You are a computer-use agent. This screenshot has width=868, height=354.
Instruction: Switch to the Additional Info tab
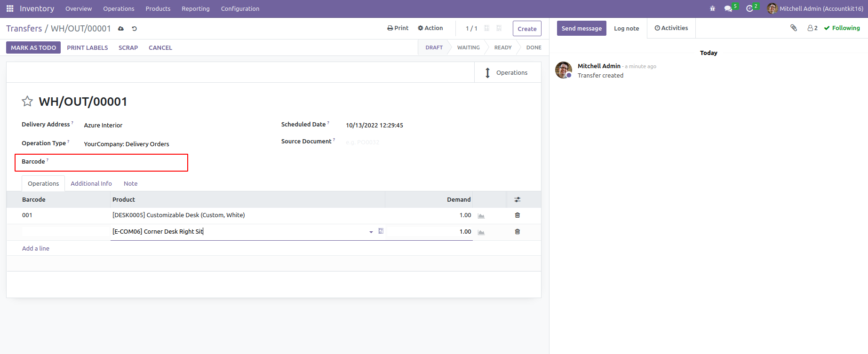(x=91, y=183)
